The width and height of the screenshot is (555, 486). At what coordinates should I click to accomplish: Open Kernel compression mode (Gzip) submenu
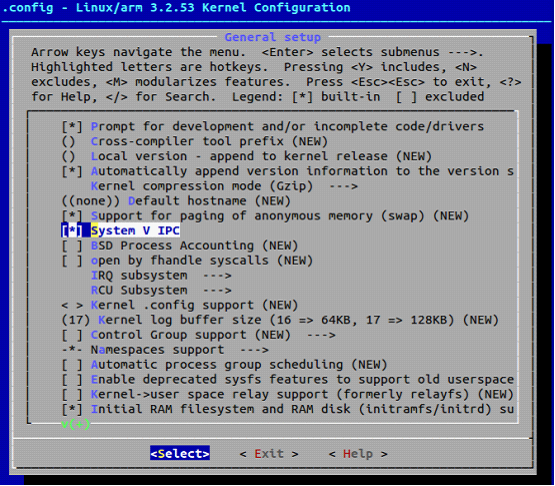224,186
